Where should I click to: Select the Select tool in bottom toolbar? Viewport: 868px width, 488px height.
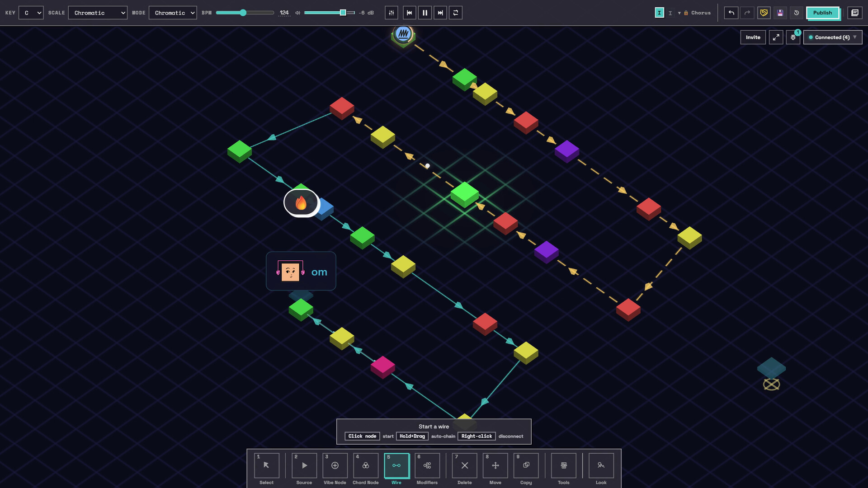point(266,465)
